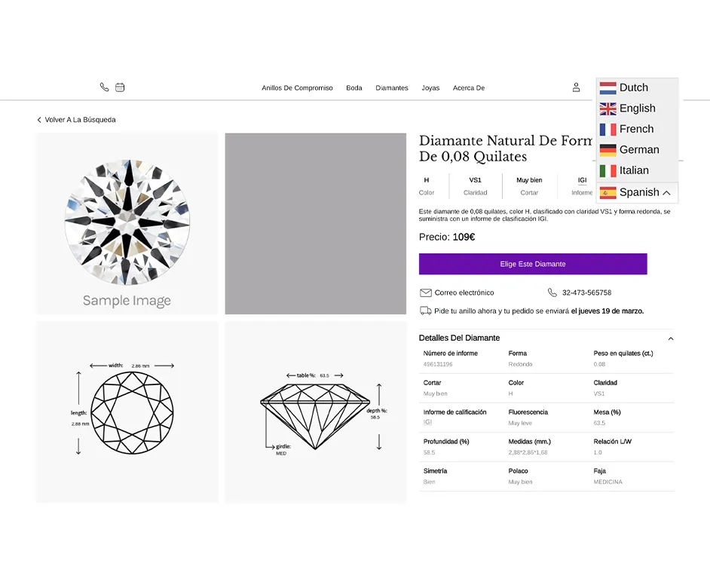This screenshot has height=588, width=710.
Task: Open the calendar booking icon
Action: click(x=121, y=87)
